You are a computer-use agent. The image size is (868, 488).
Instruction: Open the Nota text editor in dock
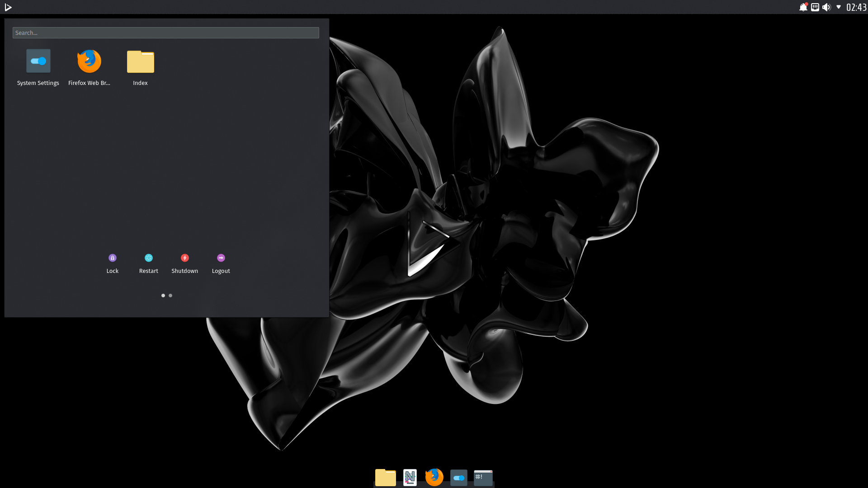coord(410,478)
